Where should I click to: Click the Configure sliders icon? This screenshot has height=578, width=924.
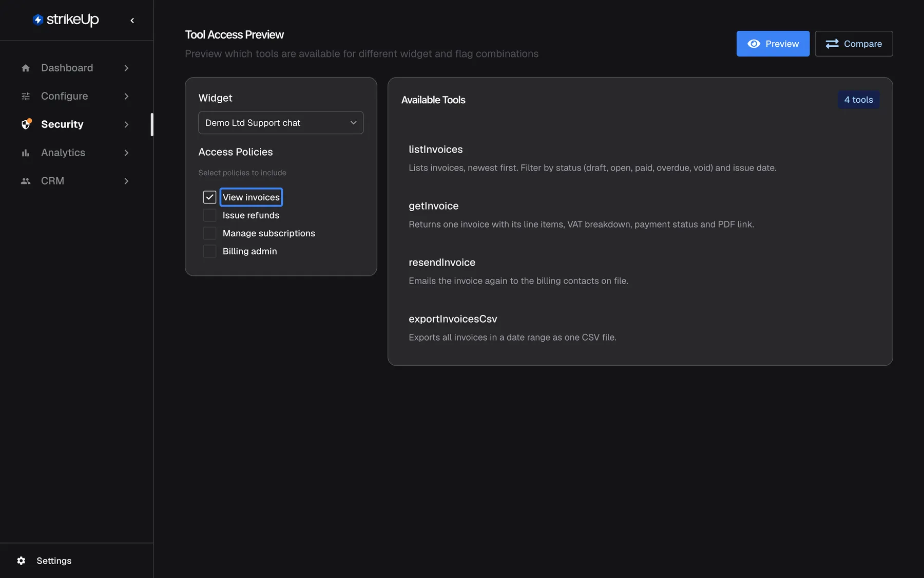pos(26,96)
